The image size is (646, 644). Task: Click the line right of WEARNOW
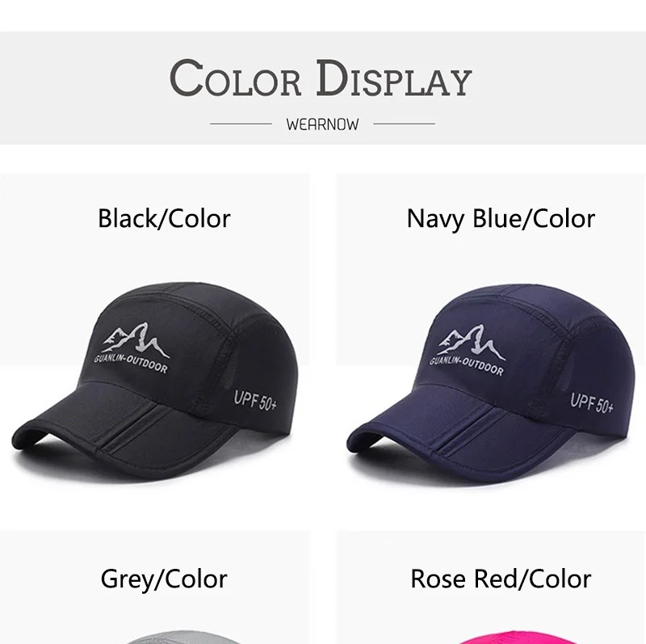pyautogui.click(x=405, y=124)
